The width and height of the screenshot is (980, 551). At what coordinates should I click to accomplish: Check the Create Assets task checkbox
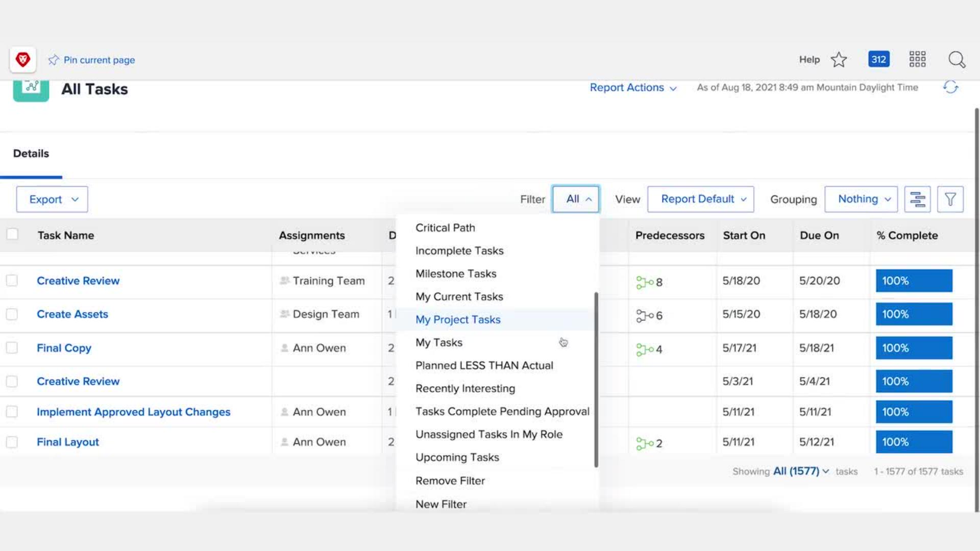pyautogui.click(x=12, y=314)
